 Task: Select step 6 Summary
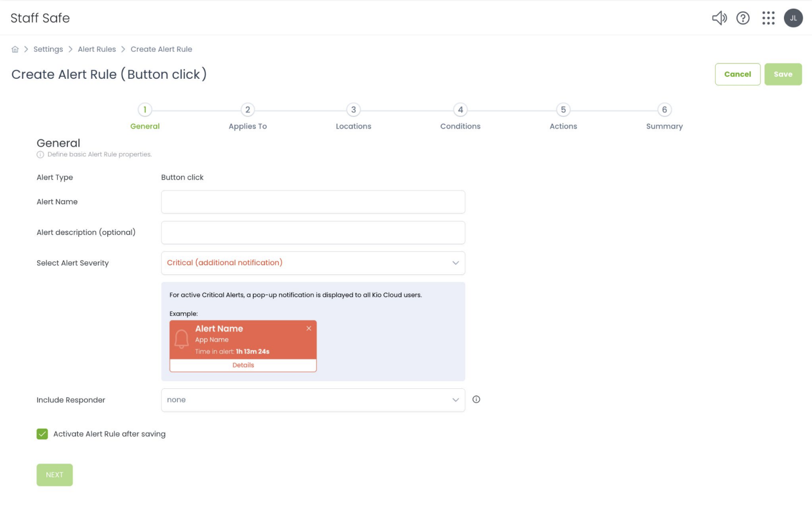click(664, 110)
